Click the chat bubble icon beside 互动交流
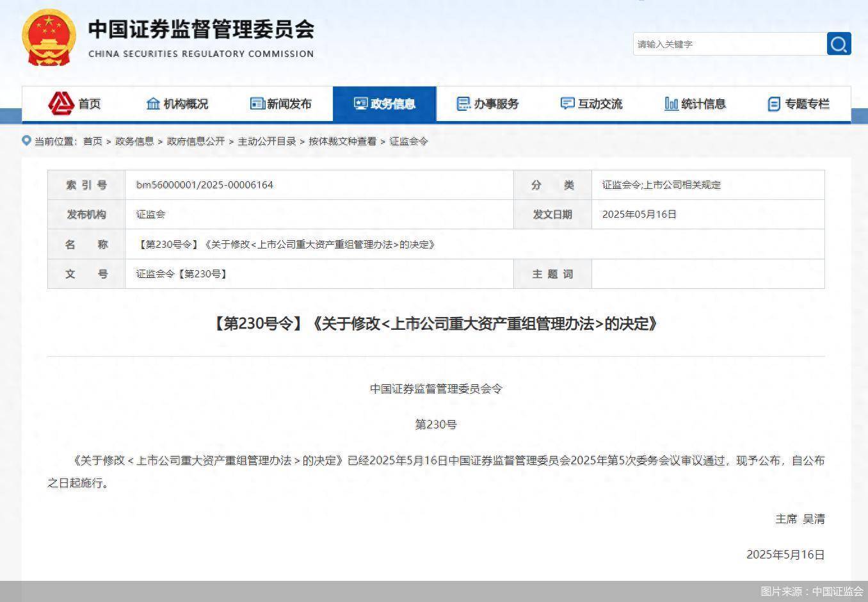Image resolution: width=868 pixels, height=602 pixels. [x=568, y=104]
